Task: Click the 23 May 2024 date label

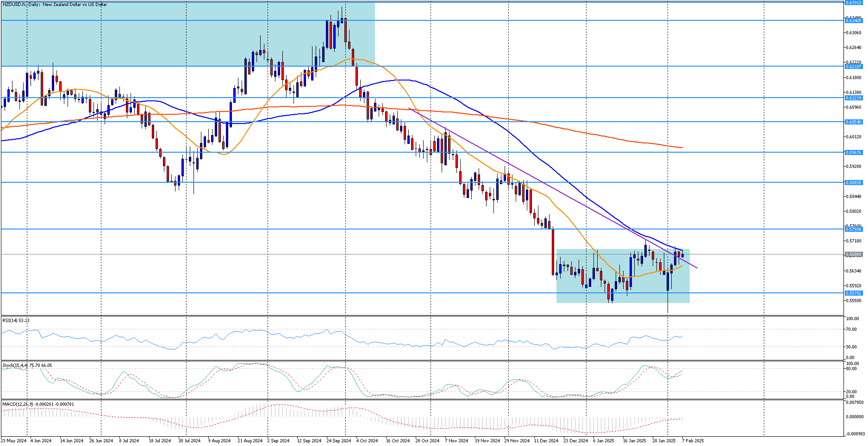Action: 14,441
